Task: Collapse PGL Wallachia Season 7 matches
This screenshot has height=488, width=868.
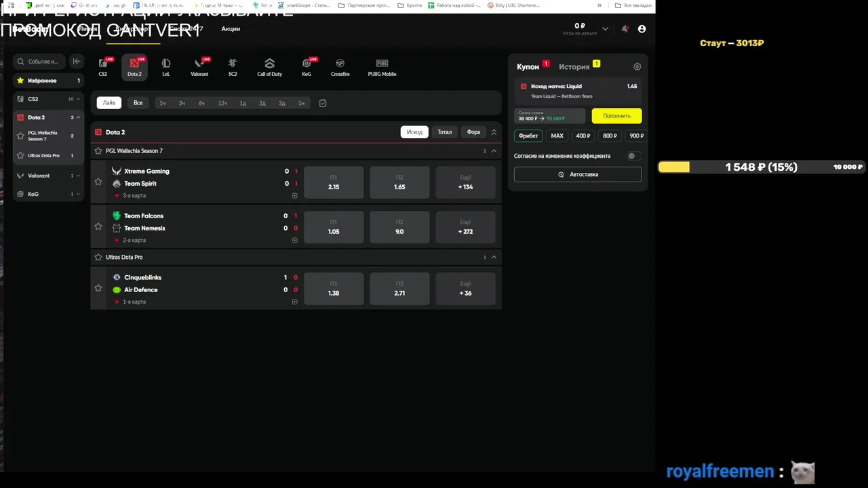Action: (x=494, y=151)
